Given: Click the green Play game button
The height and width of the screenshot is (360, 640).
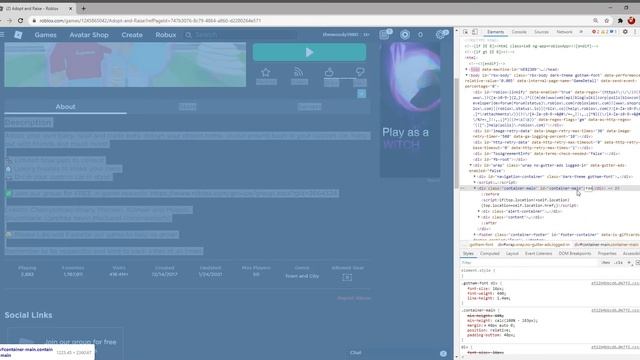Looking at the screenshot, I should (309, 52).
